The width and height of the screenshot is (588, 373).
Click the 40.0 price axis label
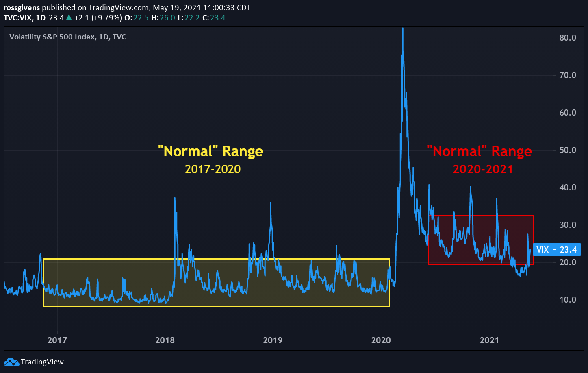tap(568, 188)
